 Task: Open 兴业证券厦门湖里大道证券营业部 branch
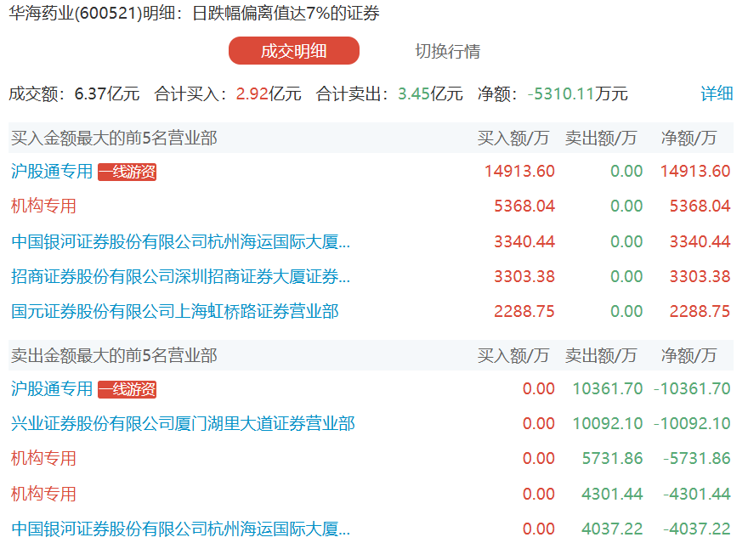point(183,423)
